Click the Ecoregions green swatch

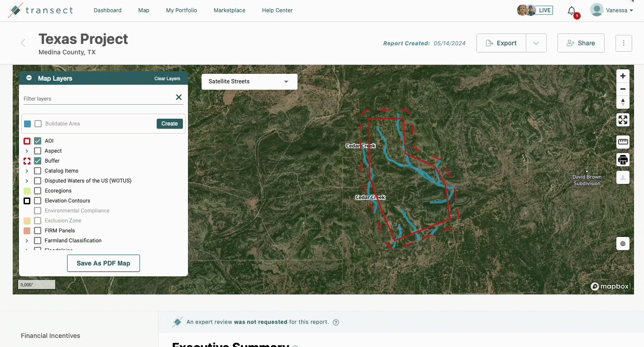point(27,191)
